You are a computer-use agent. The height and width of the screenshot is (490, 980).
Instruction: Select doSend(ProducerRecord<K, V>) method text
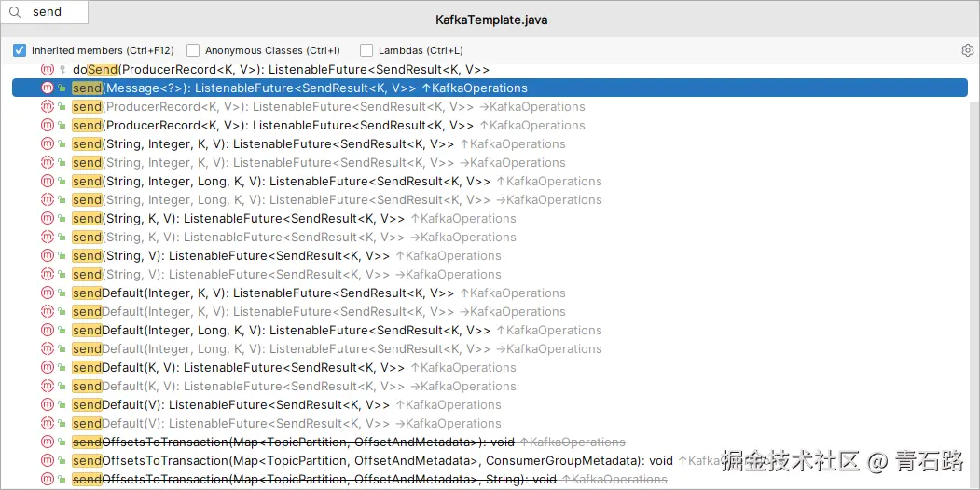point(281,69)
